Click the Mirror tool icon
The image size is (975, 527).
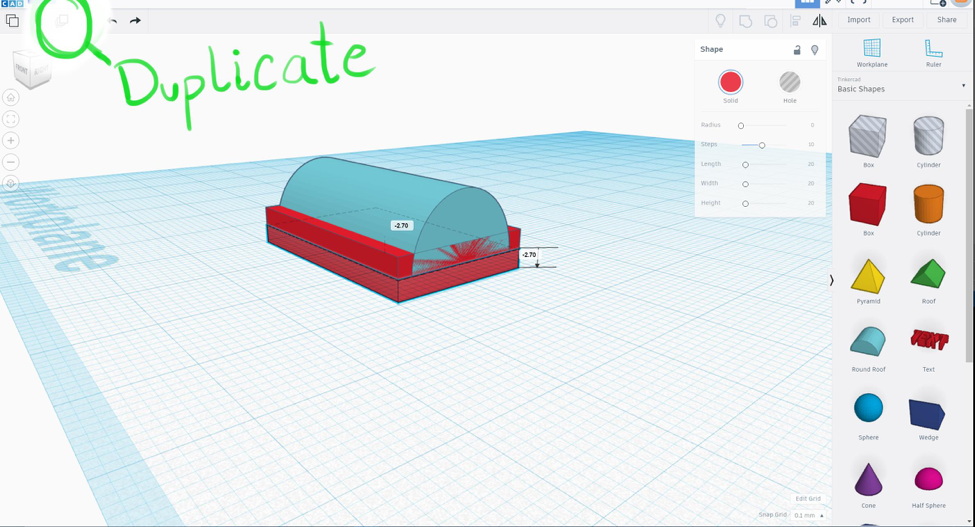[x=820, y=21]
